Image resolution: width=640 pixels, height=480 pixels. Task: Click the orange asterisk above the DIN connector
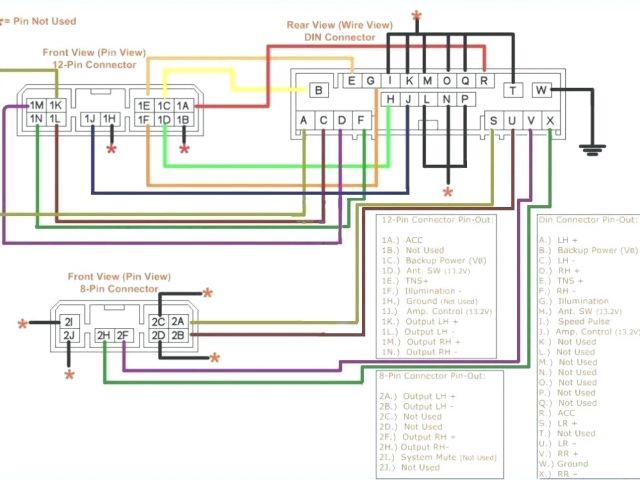[x=417, y=17]
